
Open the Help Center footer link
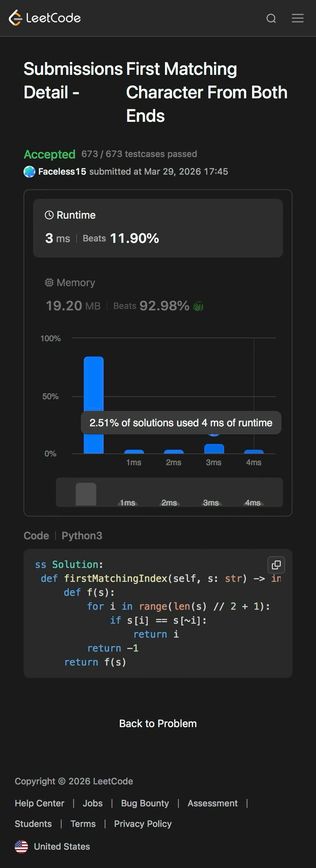39,803
